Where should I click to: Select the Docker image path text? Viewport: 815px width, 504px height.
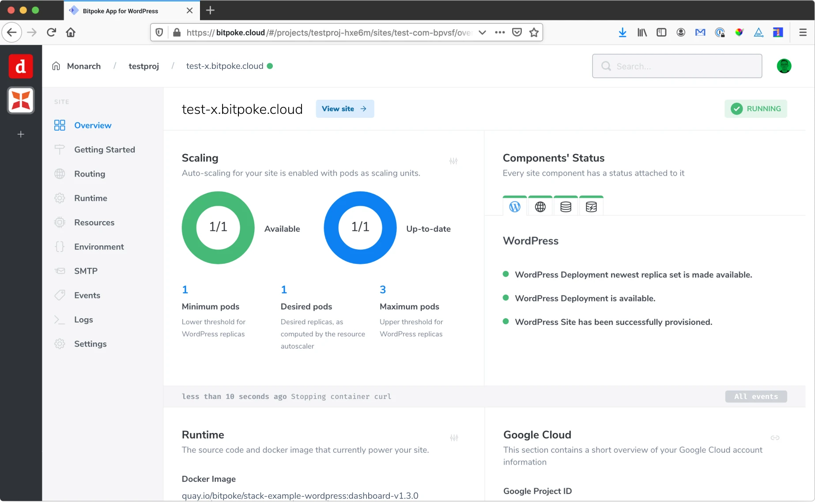click(300, 496)
